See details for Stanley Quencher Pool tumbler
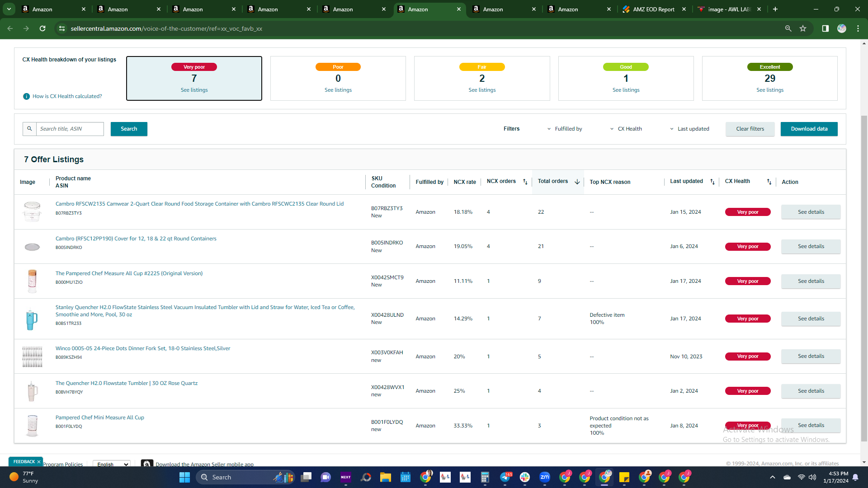The height and width of the screenshot is (488, 868). click(811, 319)
